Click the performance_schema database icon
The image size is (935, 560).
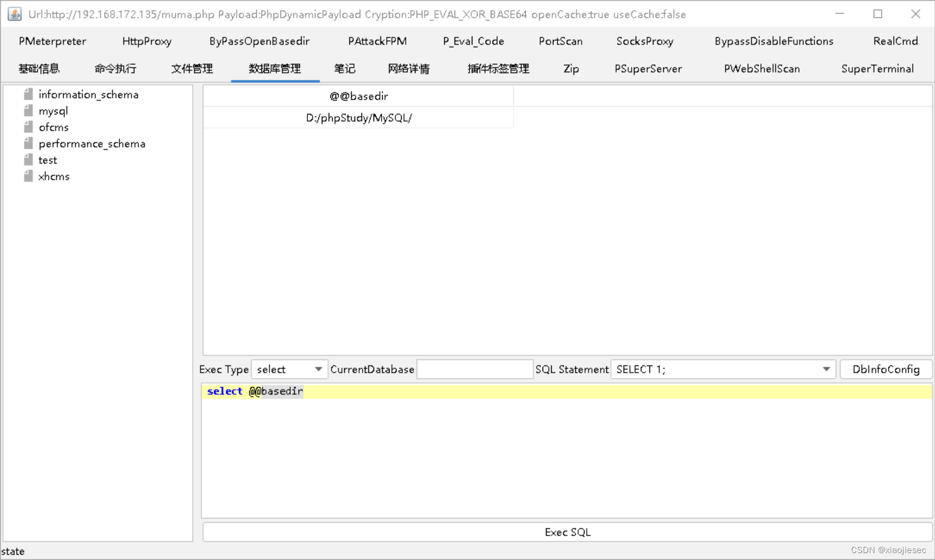point(28,144)
